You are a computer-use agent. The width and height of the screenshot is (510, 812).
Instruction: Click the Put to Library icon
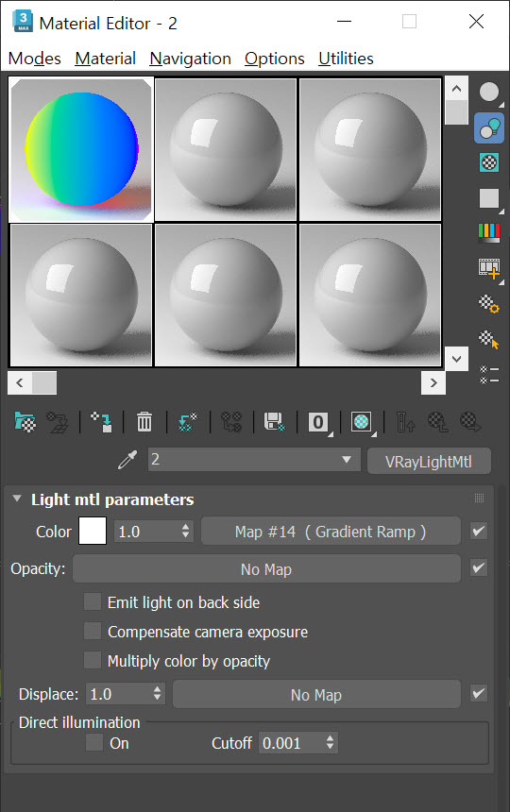[x=275, y=422]
